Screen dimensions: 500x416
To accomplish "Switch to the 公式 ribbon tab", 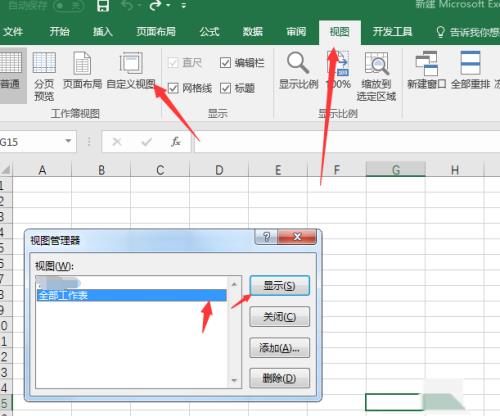I will click(209, 32).
